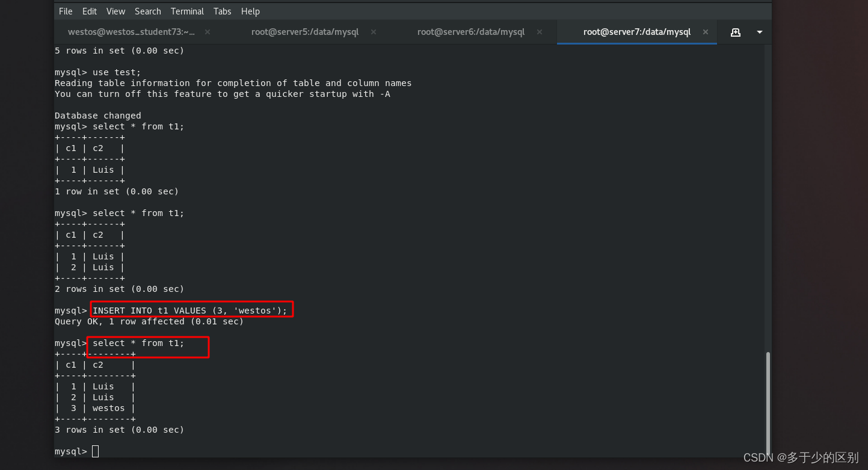The height and width of the screenshot is (470, 868).
Task: Close the root@server6 tab
Action: [x=539, y=32]
